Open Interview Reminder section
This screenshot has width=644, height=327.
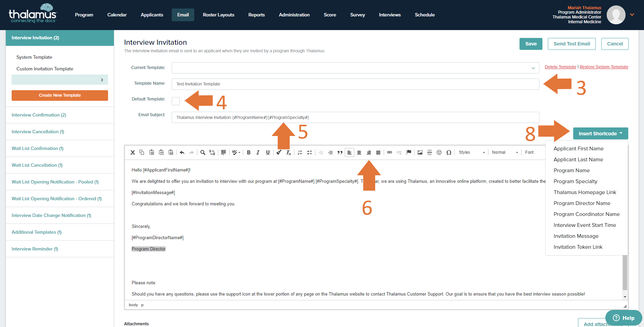(x=35, y=249)
